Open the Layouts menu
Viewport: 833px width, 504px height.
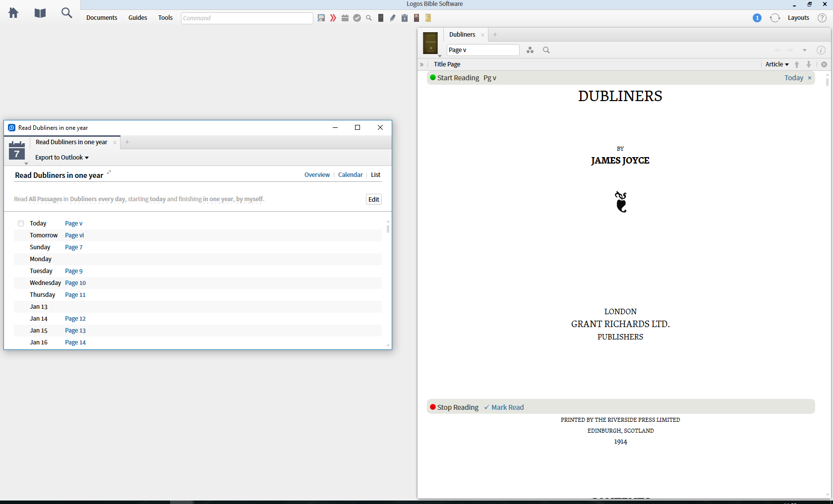[x=798, y=18]
